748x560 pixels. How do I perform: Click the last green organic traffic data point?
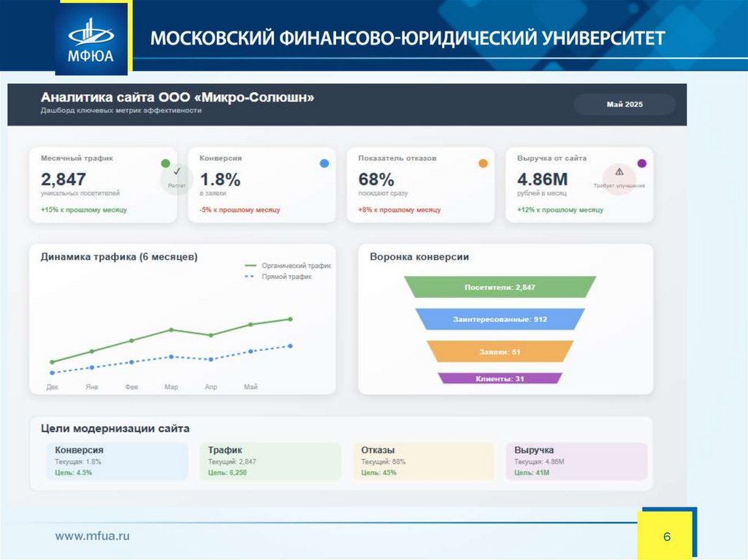[291, 319]
